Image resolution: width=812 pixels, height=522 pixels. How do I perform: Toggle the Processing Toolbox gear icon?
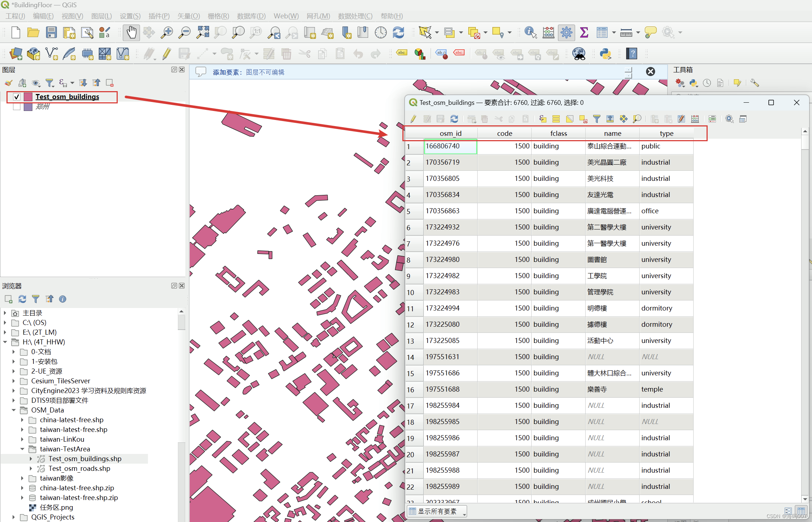(x=566, y=33)
